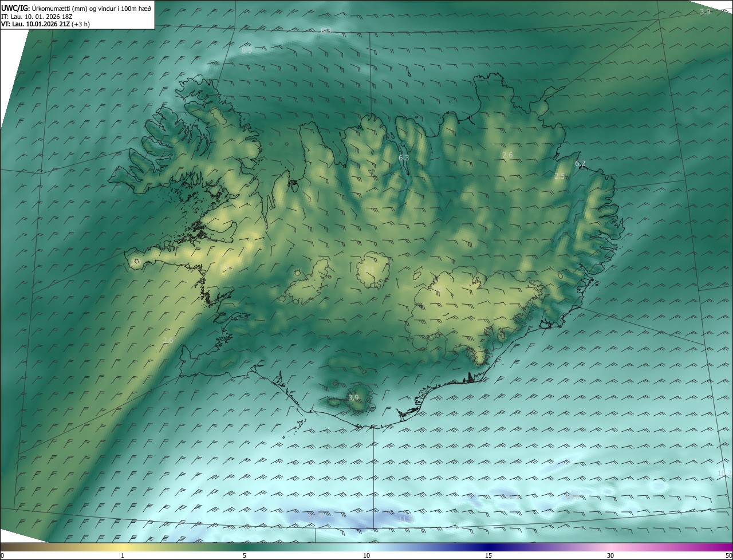Click the "1" tick label on the color scale
The width and height of the screenshot is (733, 560).
tap(123, 556)
